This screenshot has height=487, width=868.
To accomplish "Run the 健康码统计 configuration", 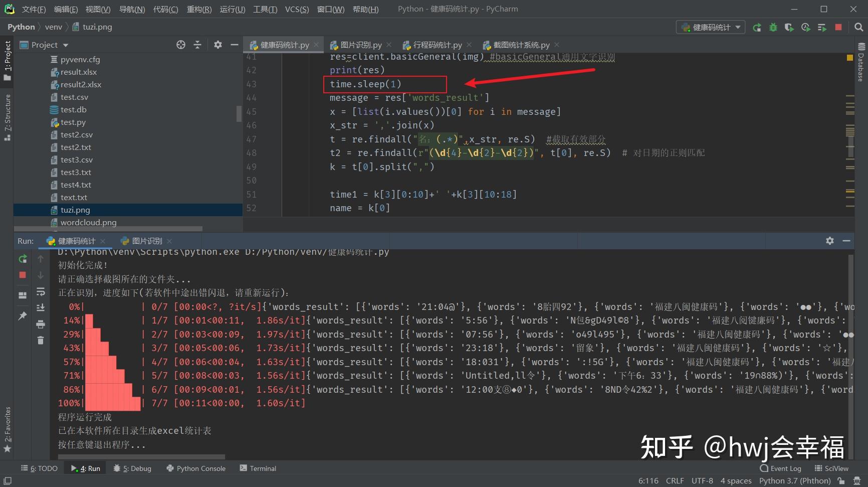I will [x=757, y=27].
